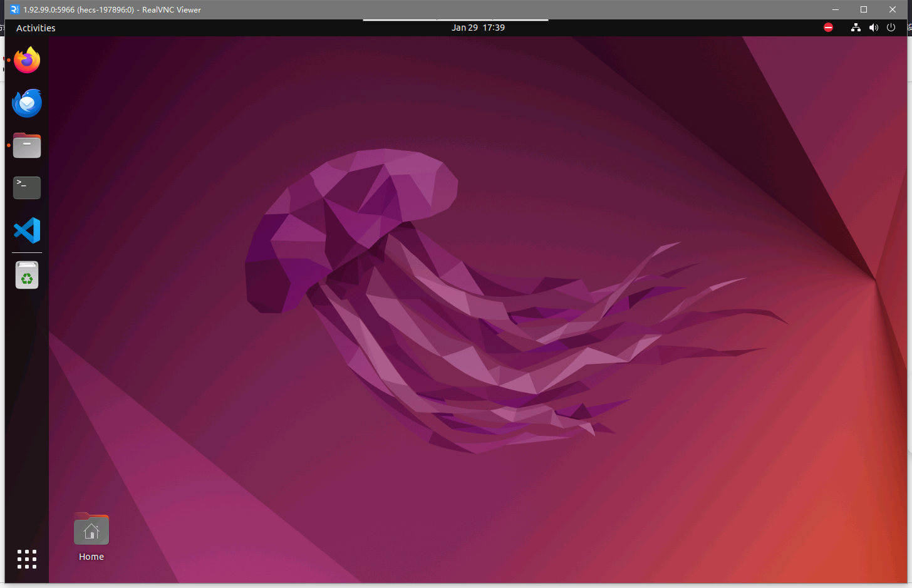Launch the Terminal from the dock

(x=27, y=188)
